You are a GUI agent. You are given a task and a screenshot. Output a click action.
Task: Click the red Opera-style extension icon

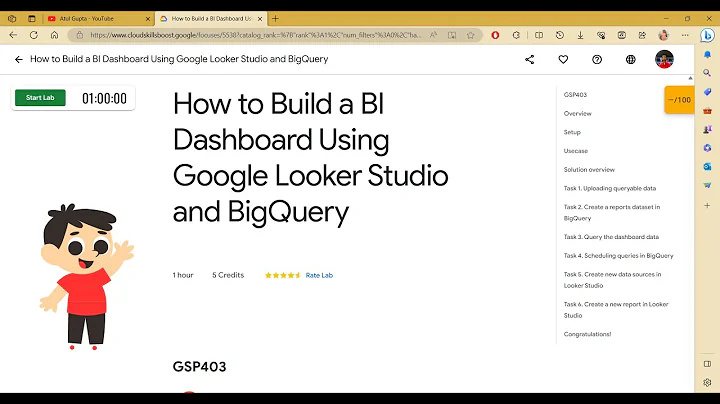(495, 35)
